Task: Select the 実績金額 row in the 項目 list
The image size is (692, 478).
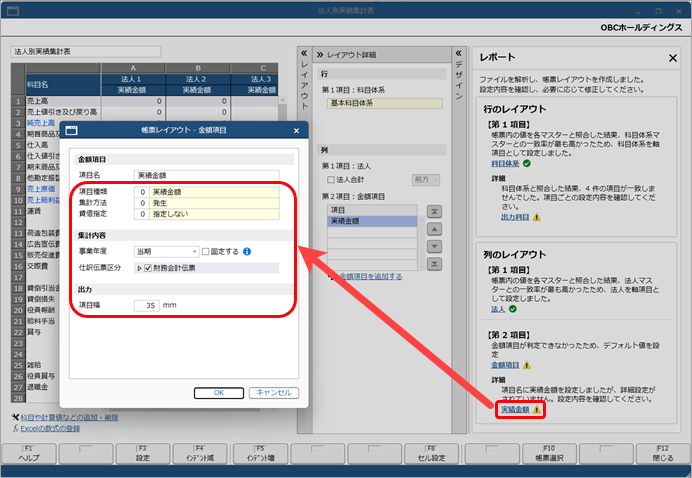Action: [x=372, y=221]
